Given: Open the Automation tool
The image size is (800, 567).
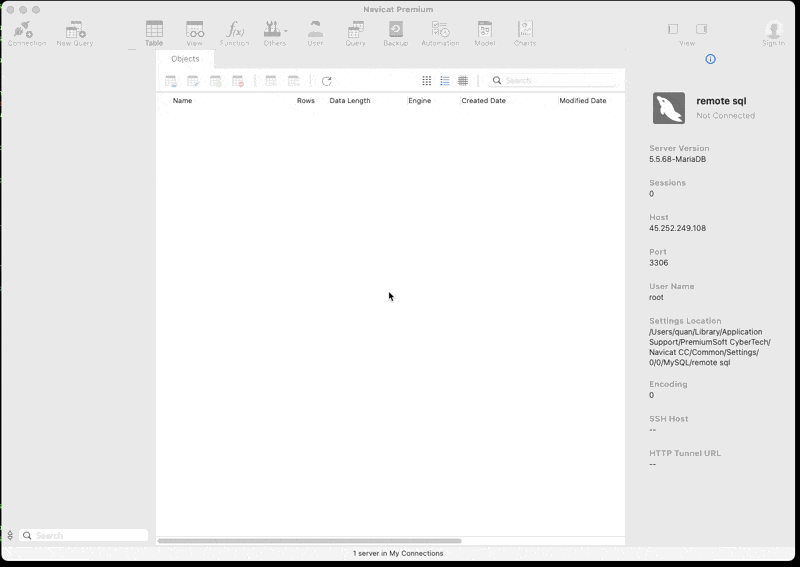Looking at the screenshot, I should [440, 33].
